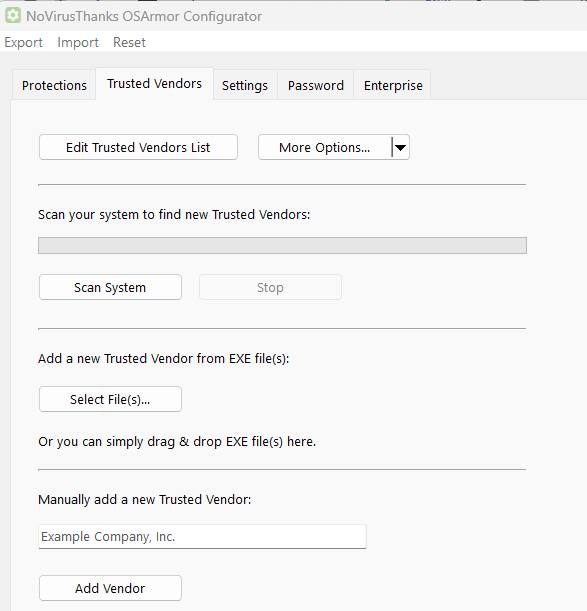Open the Import menu
The height and width of the screenshot is (611, 587).
78,42
